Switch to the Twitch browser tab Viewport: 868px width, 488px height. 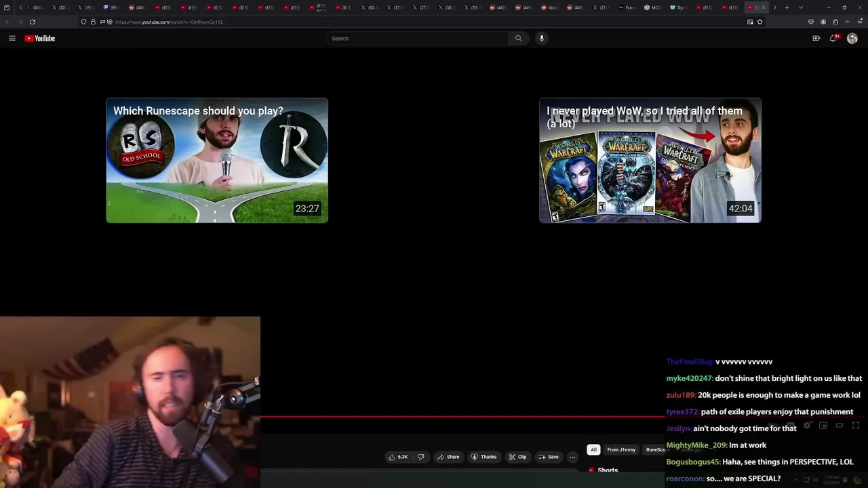pyautogui.click(x=111, y=7)
